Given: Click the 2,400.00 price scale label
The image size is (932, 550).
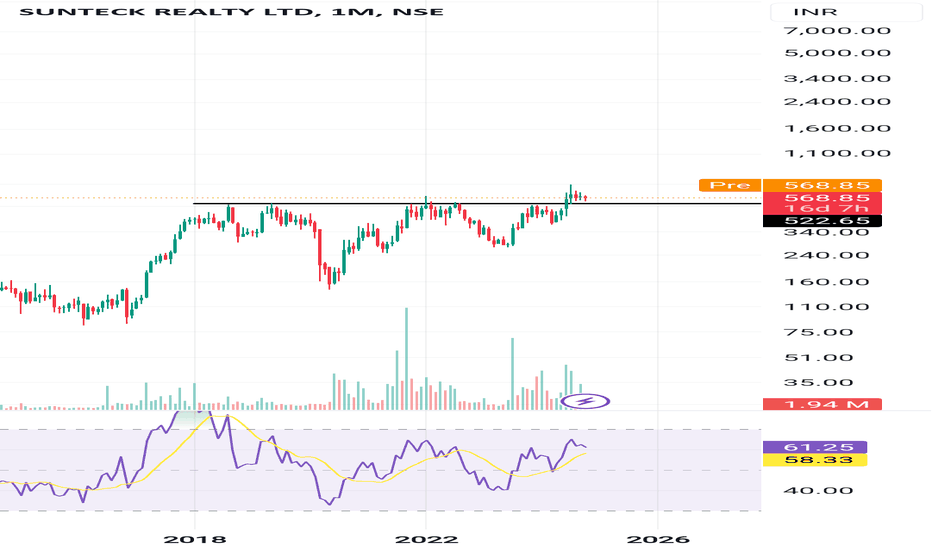Looking at the screenshot, I should (x=837, y=102).
